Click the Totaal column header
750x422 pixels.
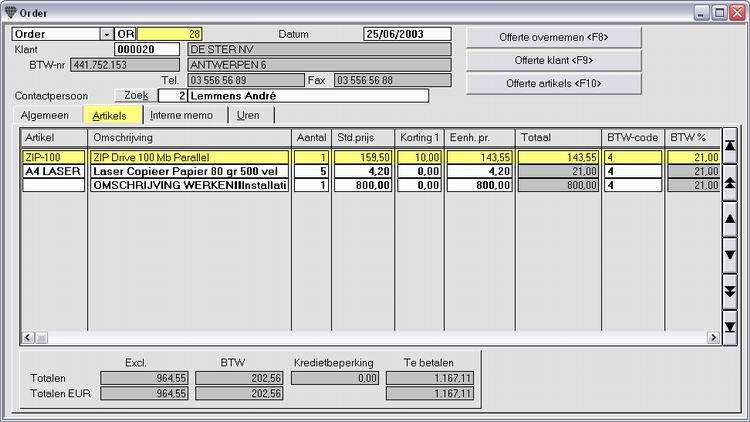click(558, 138)
